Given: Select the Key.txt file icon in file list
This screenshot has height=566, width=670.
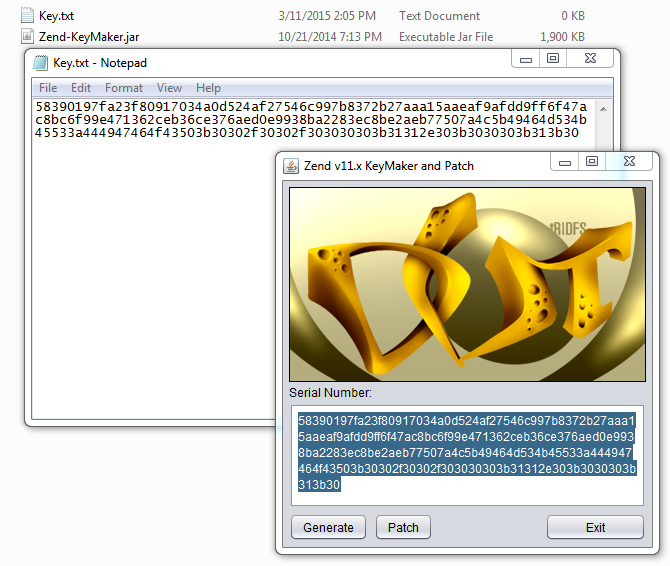Looking at the screenshot, I should pos(27,15).
